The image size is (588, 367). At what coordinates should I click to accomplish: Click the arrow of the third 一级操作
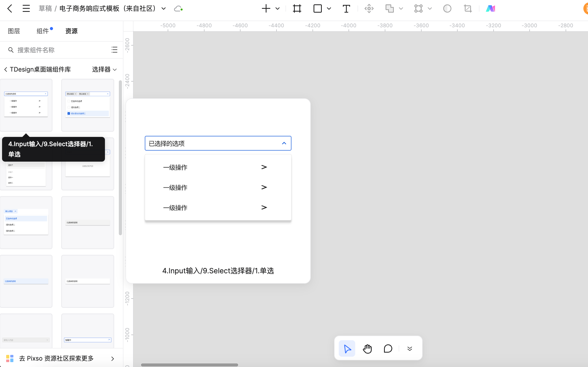pos(264,207)
